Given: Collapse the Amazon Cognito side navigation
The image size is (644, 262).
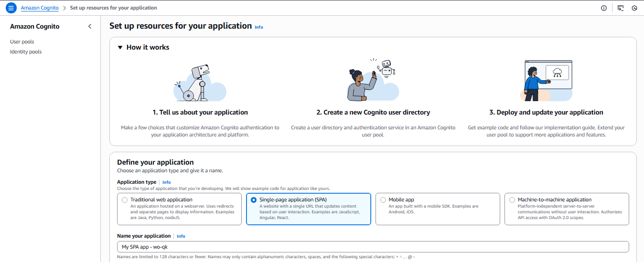Looking at the screenshot, I should [x=90, y=26].
